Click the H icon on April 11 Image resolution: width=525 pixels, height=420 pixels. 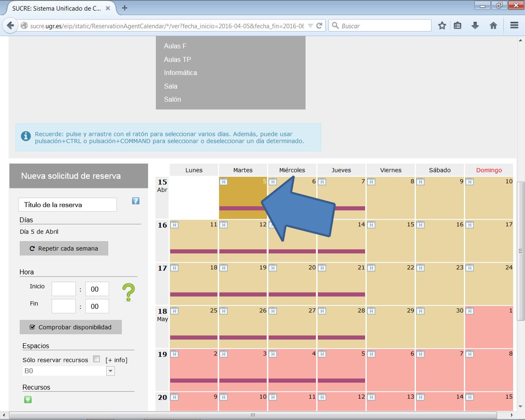pos(174,225)
